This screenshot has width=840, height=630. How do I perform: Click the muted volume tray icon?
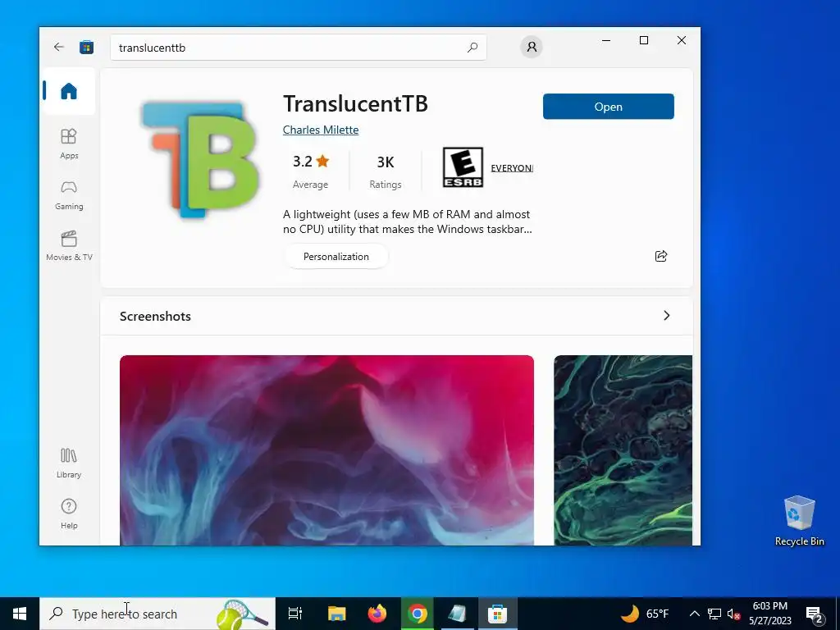point(733,614)
